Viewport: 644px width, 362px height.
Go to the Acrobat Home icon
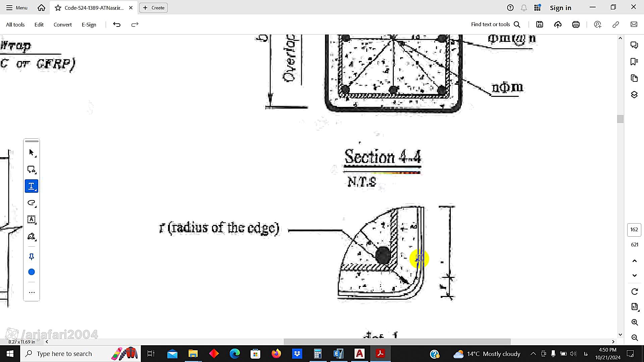click(x=41, y=7)
